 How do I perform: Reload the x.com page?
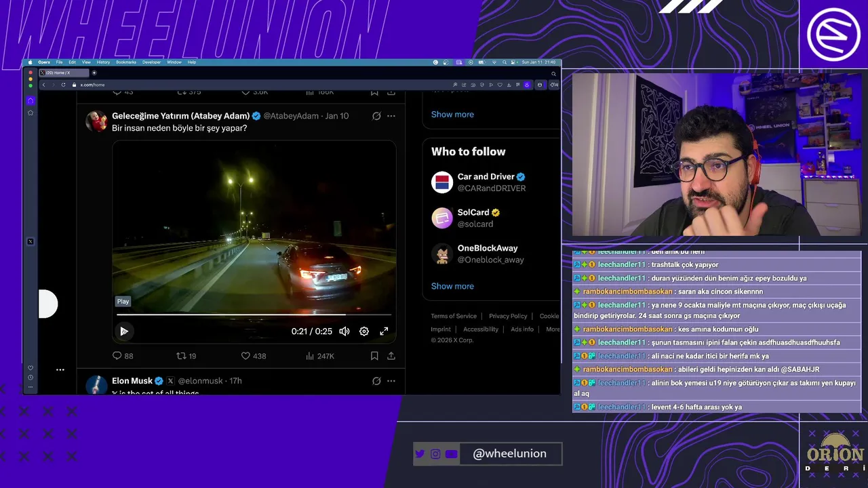[x=64, y=85]
